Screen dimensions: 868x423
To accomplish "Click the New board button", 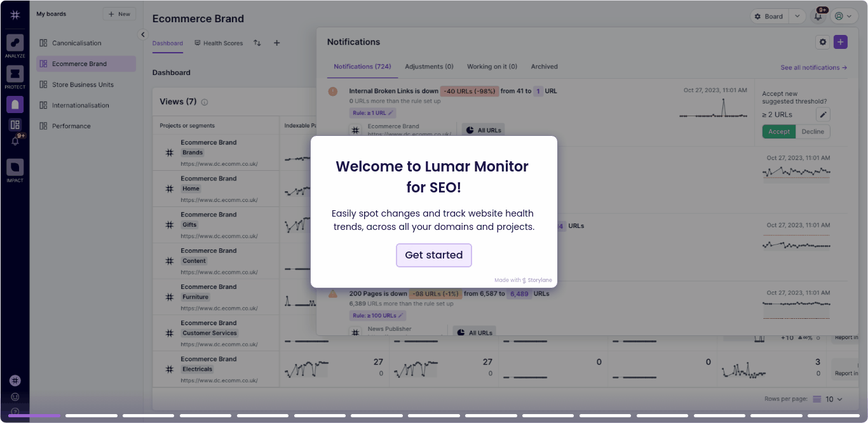I will (x=119, y=14).
